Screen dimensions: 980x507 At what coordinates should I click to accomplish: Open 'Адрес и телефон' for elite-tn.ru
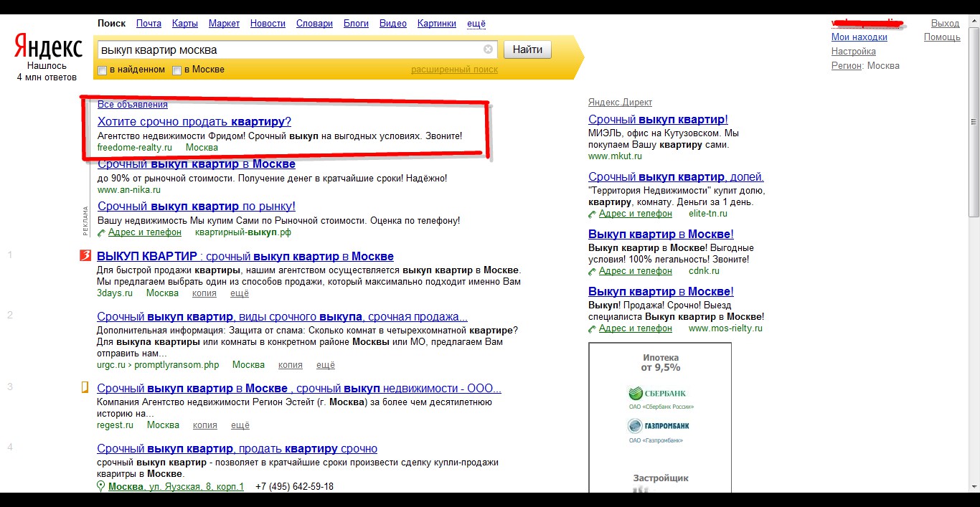[x=636, y=214]
